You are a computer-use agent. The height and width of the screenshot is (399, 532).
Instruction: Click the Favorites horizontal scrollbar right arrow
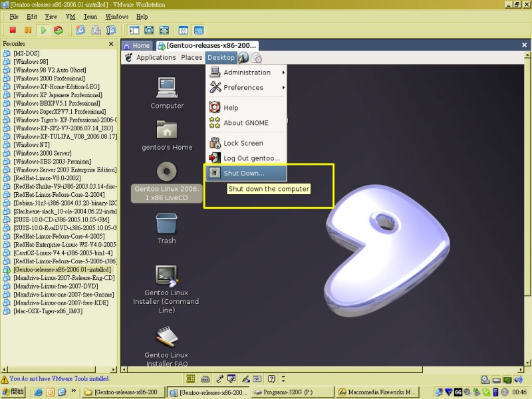114,370
